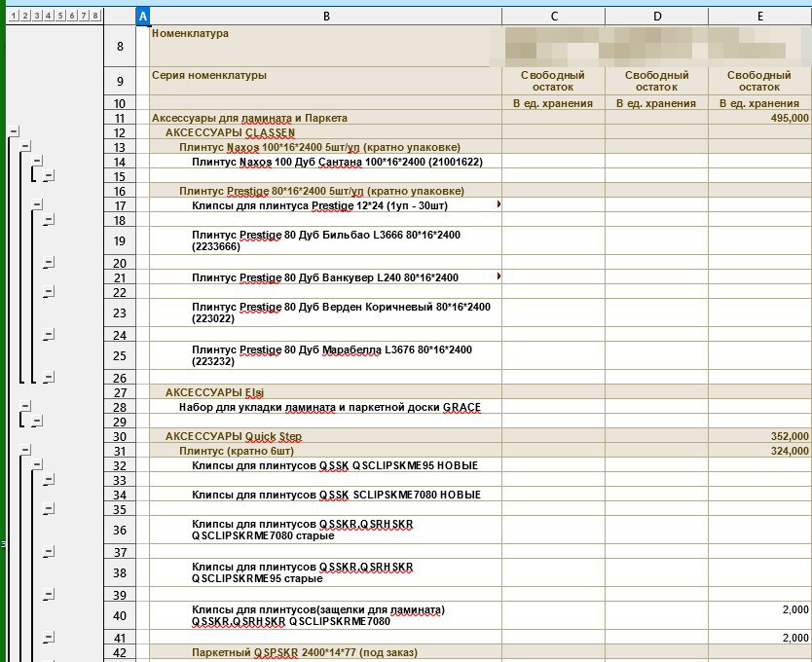This screenshot has width=812, height=662.
Task: Select row 11 header
Action: pos(120,118)
